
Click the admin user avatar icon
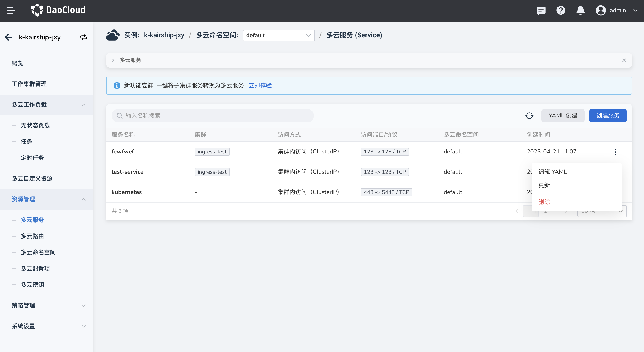(601, 11)
